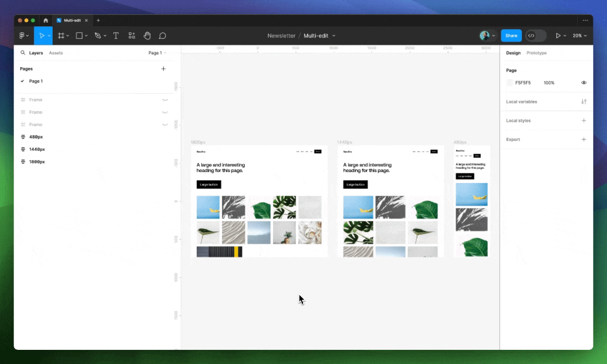Expand the Page 1 pages dropdown
The image size is (607, 364).
pyautogui.click(x=157, y=53)
